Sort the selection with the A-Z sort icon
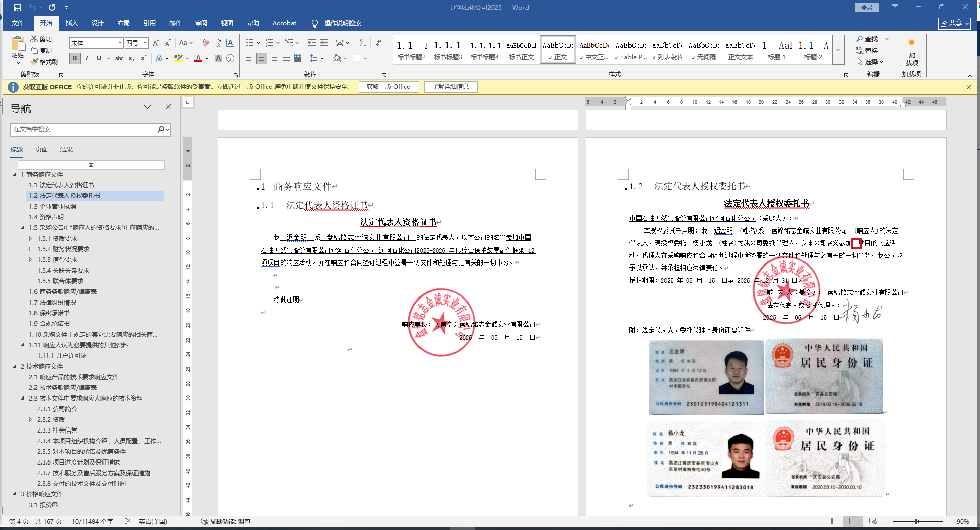Image resolution: width=980 pixels, height=530 pixels. [x=363, y=43]
